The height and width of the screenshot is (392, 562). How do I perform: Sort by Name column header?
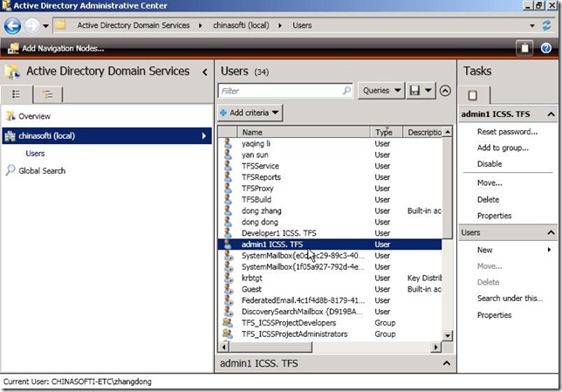click(303, 133)
